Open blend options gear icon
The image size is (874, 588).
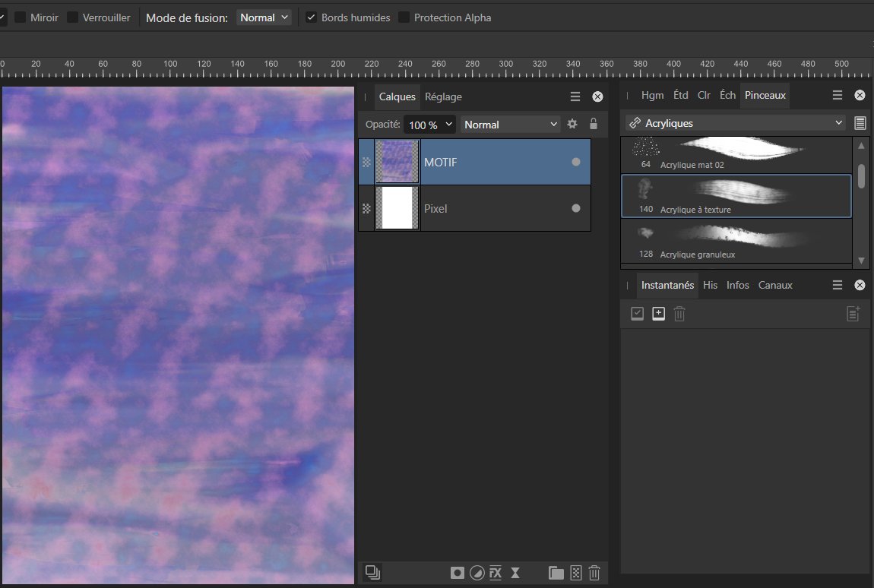(x=572, y=124)
